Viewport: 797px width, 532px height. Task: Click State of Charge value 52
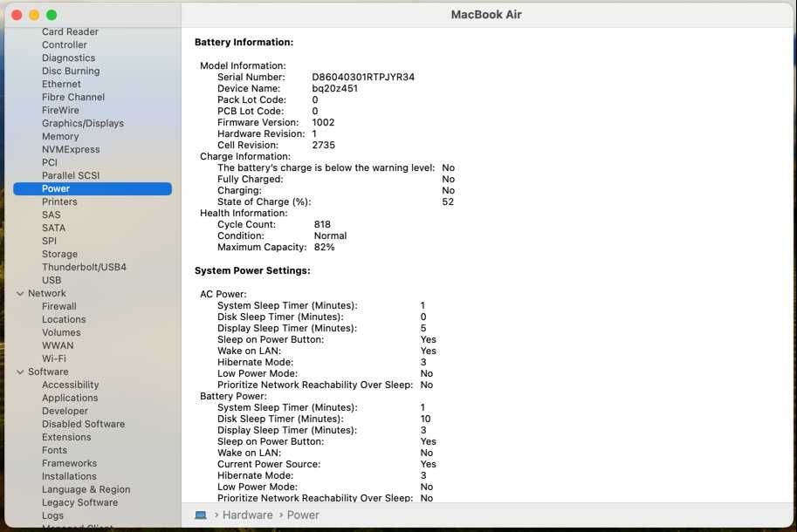(x=448, y=201)
